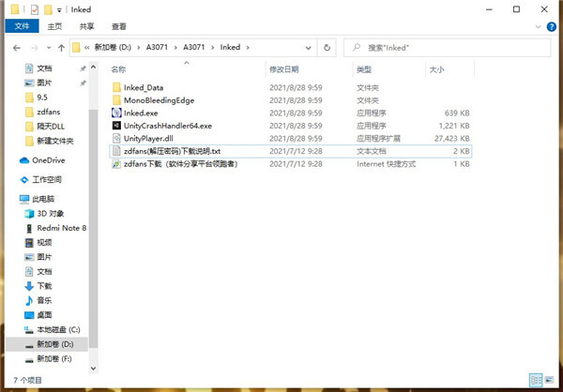Click the Redmi Note 8 device icon
The width and height of the screenshot is (563, 392).
(29, 228)
